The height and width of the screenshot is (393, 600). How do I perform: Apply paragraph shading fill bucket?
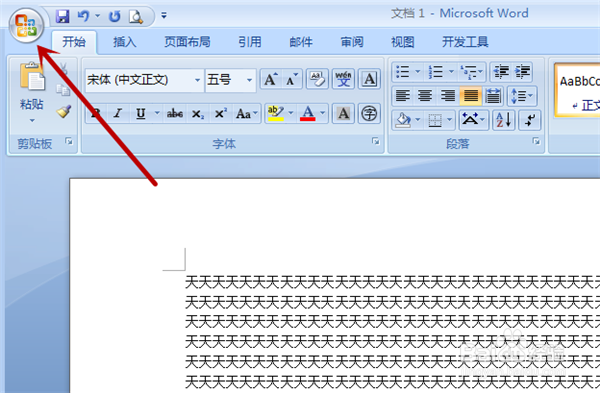[403, 120]
